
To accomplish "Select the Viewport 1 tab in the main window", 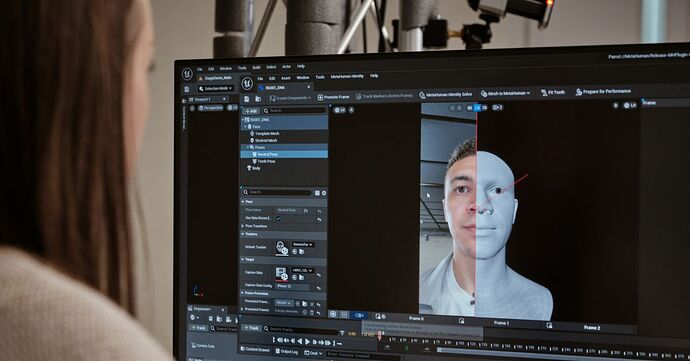I will pos(206,99).
